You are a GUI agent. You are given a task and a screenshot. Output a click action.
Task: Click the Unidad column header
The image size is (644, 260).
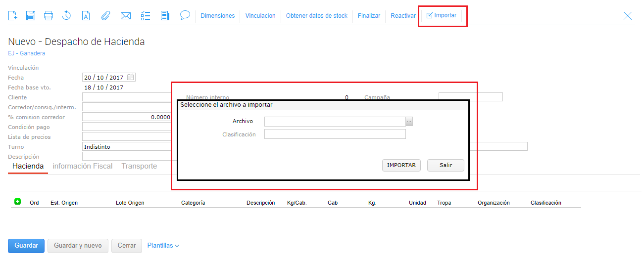[x=417, y=203]
